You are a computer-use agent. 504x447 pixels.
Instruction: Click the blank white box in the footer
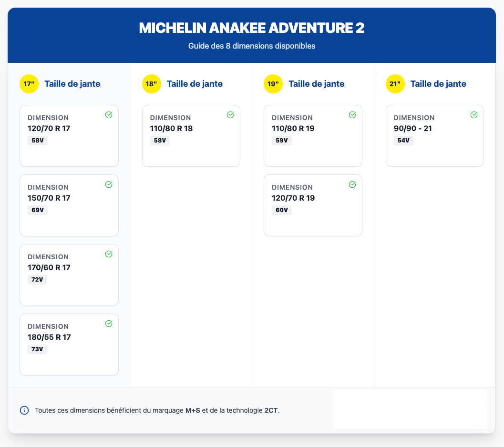click(x=410, y=409)
